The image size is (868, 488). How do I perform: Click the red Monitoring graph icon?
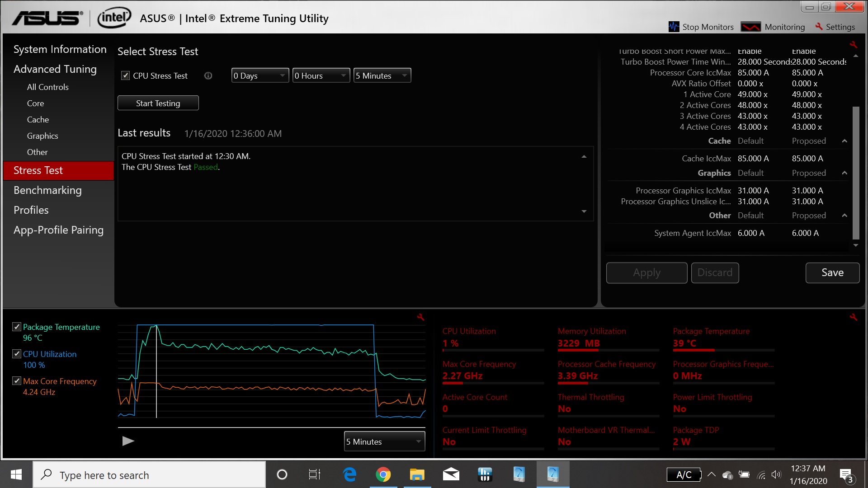751,27
